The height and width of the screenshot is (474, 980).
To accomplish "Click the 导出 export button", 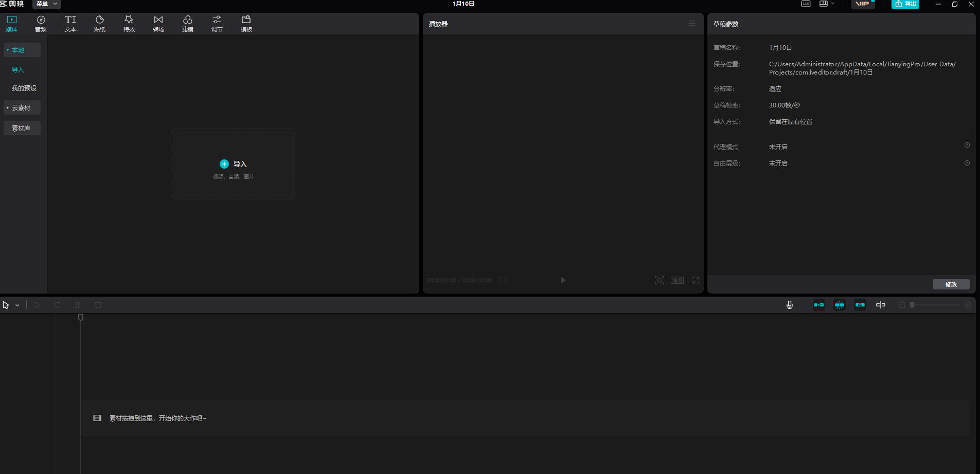I will tap(905, 4).
